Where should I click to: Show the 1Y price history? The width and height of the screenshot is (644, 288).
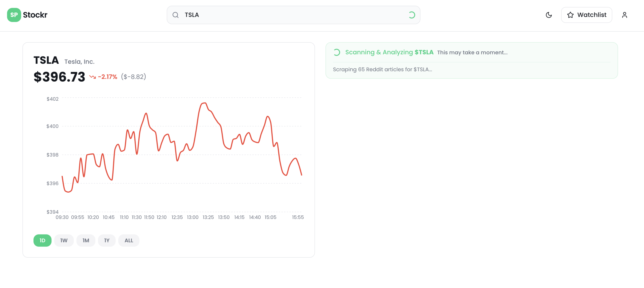pyautogui.click(x=107, y=240)
